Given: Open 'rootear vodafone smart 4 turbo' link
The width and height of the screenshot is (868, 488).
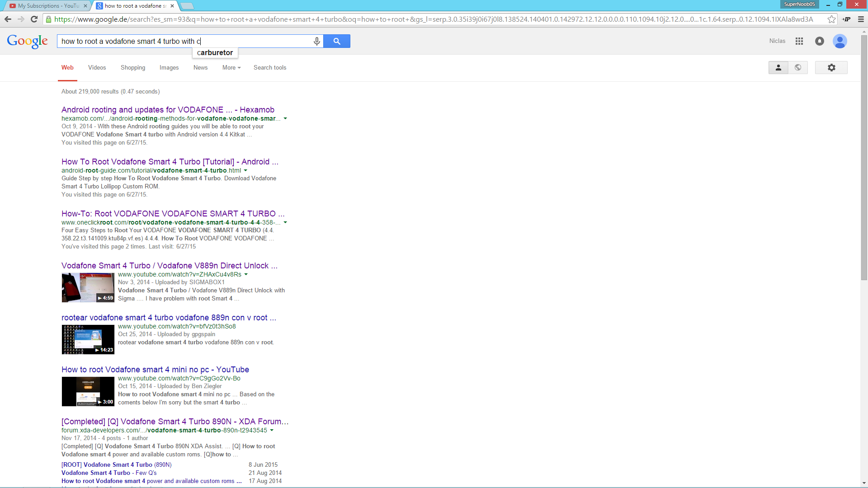Looking at the screenshot, I should 169,318.
